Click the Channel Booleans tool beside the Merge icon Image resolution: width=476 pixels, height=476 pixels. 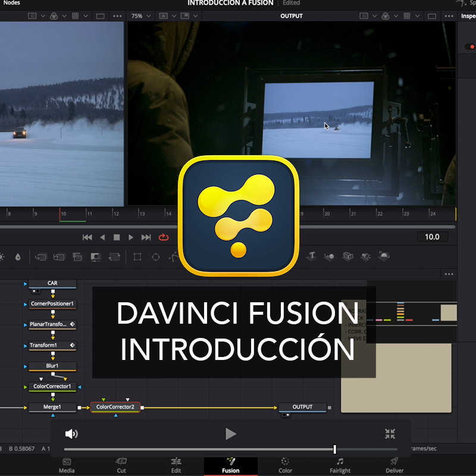click(59, 257)
